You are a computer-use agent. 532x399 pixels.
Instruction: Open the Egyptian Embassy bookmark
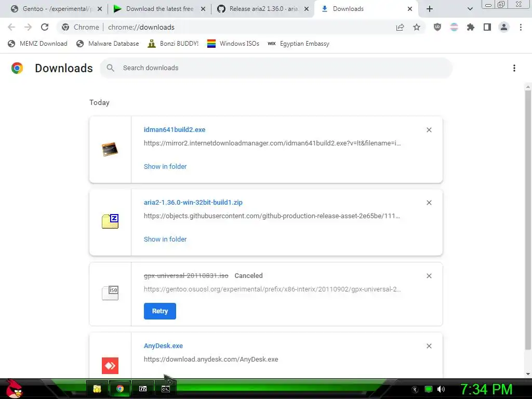pyautogui.click(x=298, y=44)
